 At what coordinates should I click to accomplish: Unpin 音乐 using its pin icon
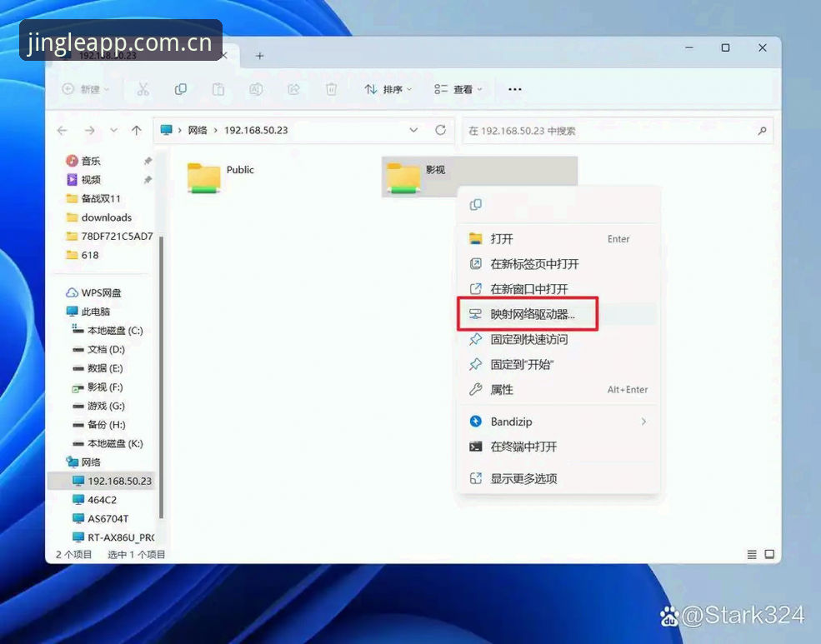click(148, 161)
